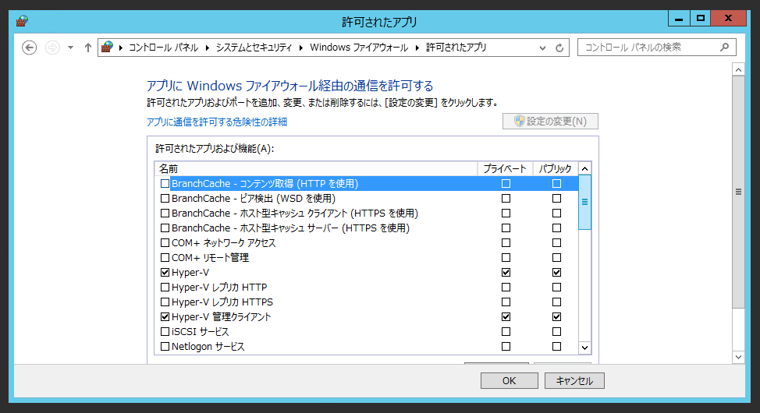Click the app list scrollbar thumb
760x413 pixels.
tap(585, 202)
